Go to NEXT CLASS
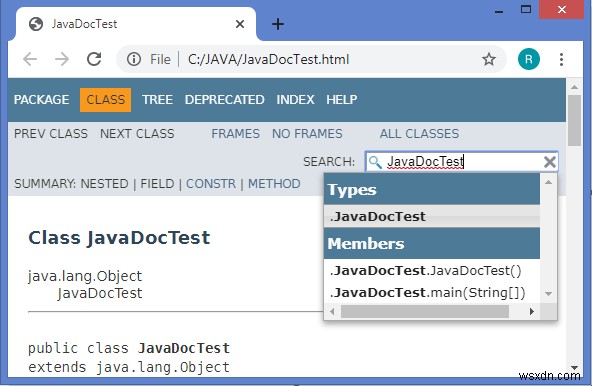This screenshot has height=386, width=592. click(137, 134)
